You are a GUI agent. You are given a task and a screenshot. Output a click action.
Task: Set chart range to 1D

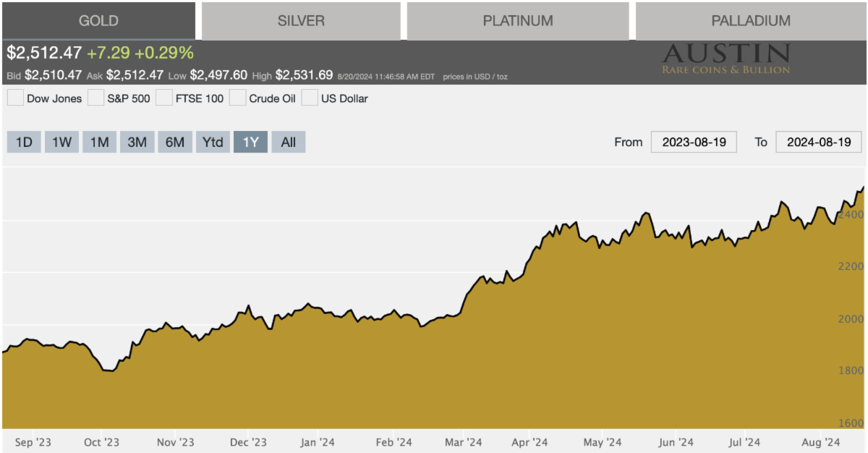coord(24,142)
